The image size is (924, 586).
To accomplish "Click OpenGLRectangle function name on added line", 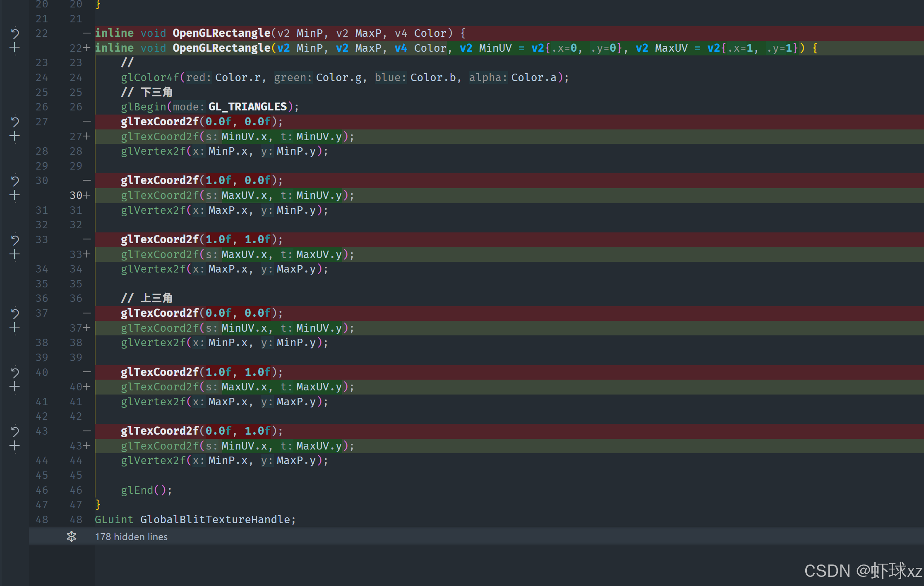I will [221, 48].
